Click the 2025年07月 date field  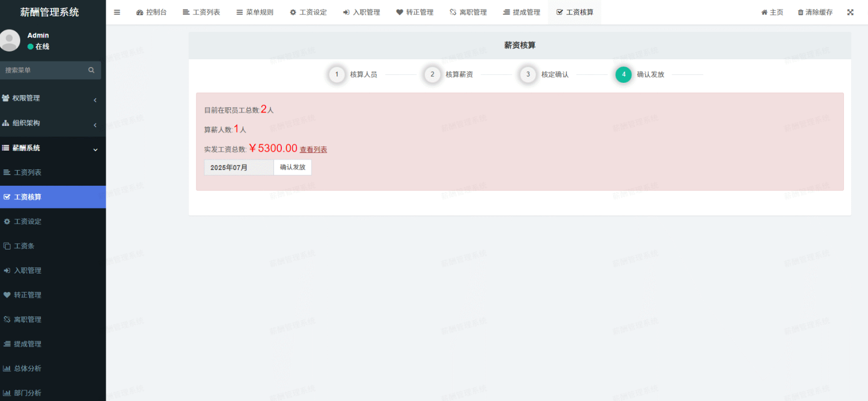pos(239,167)
